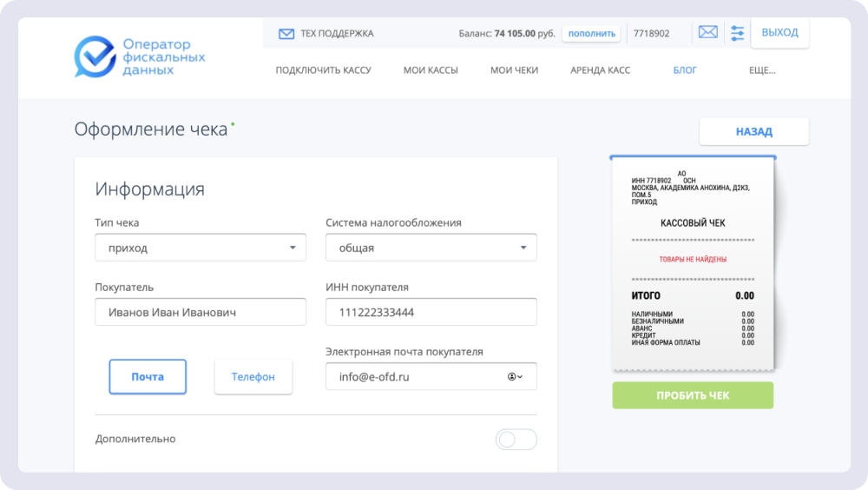The width and height of the screenshot is (868, 490).
Task: Open the БЛОГ link
Action: tap(685, 70)
